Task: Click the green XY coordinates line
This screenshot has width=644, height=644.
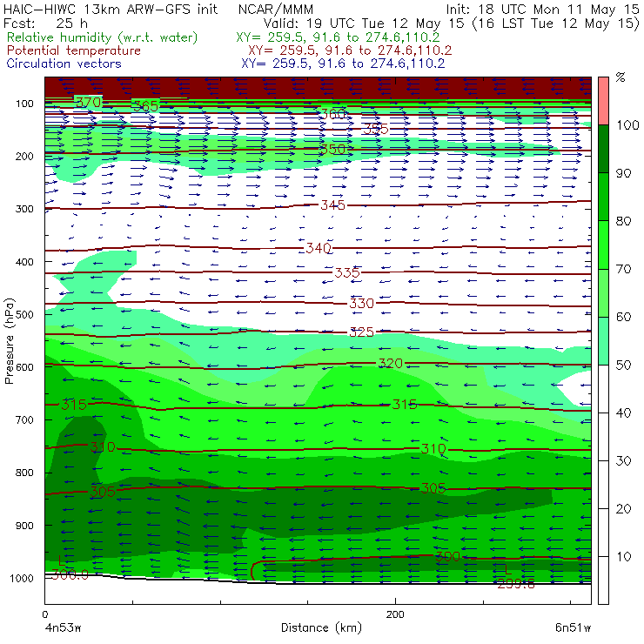Action: tap(338, 37)
